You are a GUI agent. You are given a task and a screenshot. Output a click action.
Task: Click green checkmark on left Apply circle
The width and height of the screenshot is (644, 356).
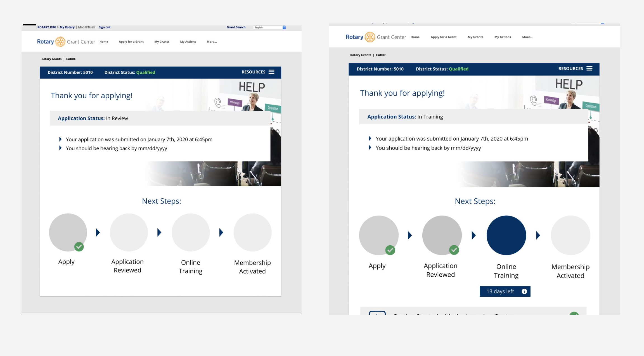click(x=79, y=247)
